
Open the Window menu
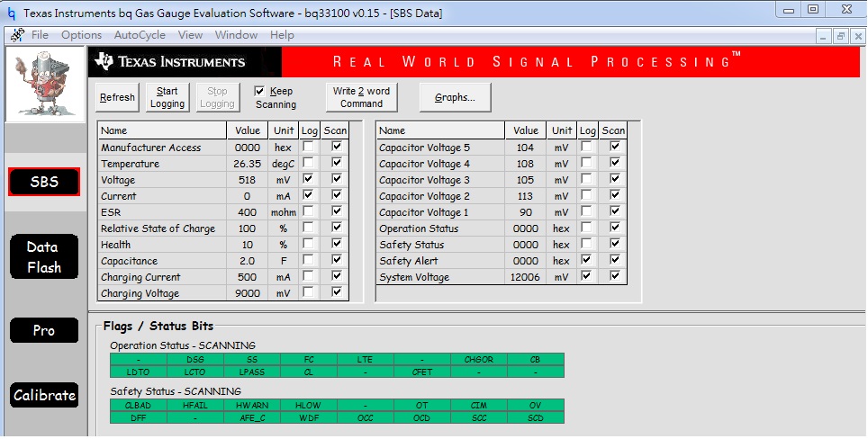point(237,35)
